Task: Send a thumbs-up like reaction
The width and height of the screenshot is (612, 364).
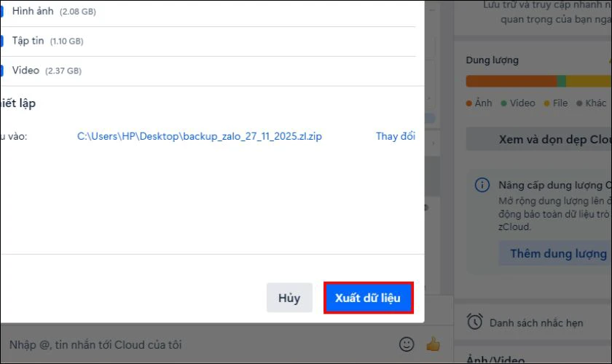Action: pos(433,344)
